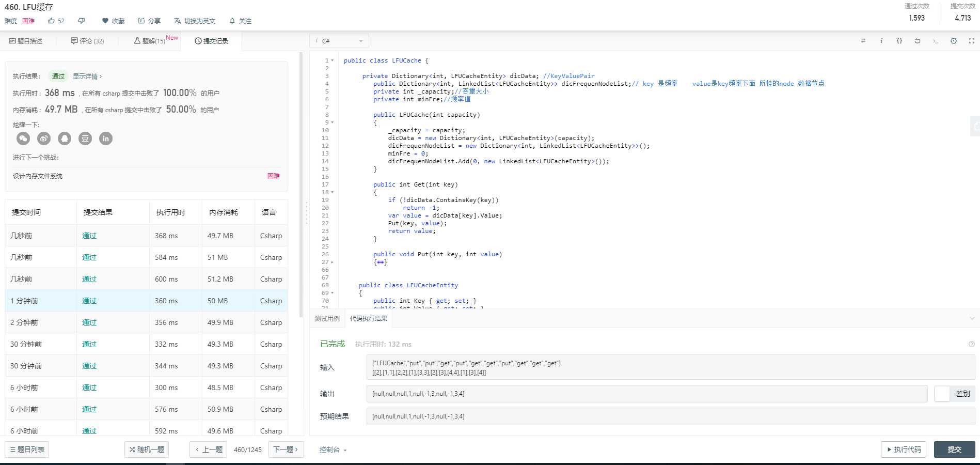Collapse the result panel chevron at right
This screenshot has width=980, height=465.
[972, 318]
